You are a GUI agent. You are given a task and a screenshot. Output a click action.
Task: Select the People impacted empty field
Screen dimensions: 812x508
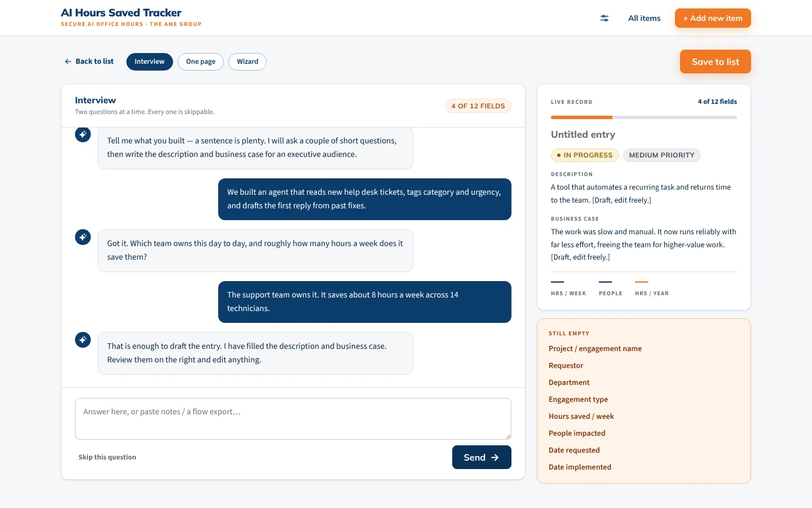577,433
